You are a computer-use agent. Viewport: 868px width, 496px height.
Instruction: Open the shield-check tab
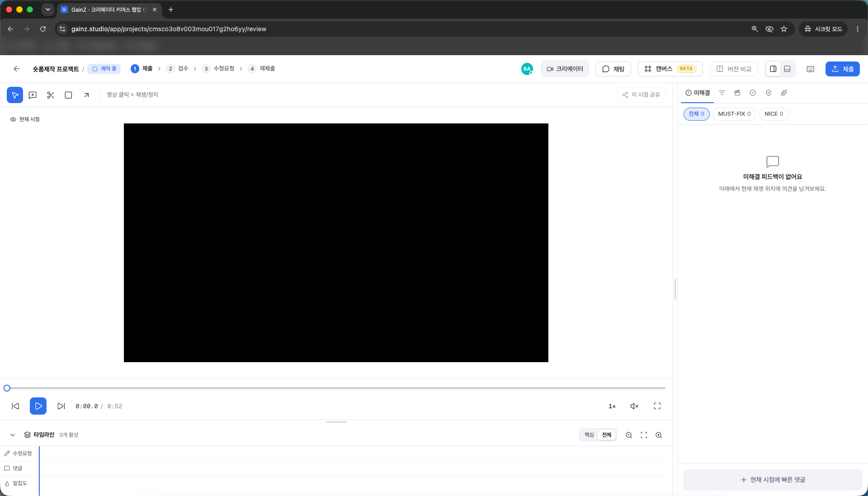[769, 93]
